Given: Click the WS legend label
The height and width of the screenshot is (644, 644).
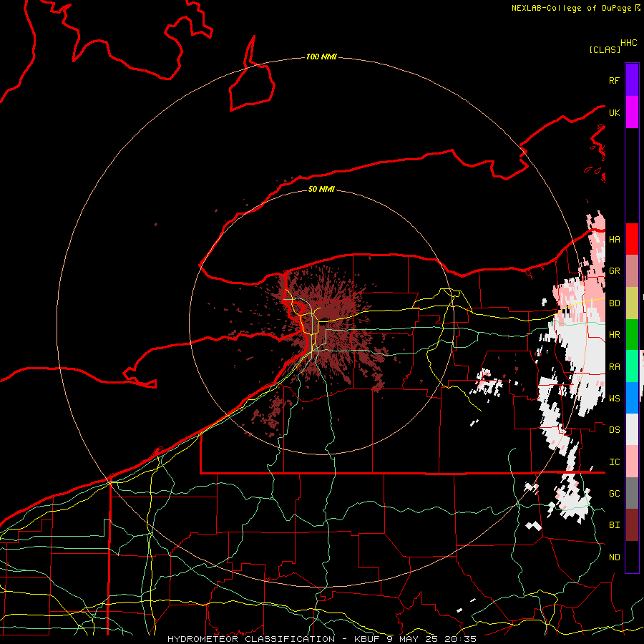Looking at the screenshot, I should [x=614, y=398].
